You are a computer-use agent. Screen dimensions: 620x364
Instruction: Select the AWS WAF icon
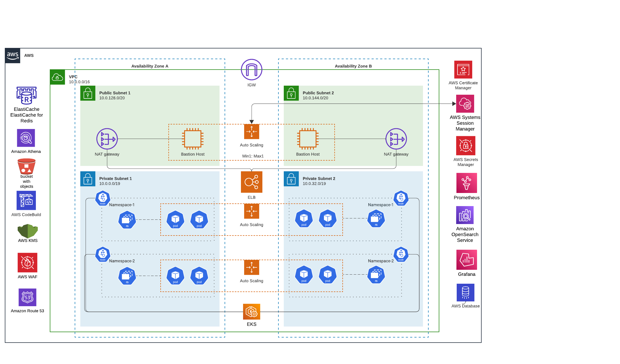pyautogui.click(x=28, y=263)
